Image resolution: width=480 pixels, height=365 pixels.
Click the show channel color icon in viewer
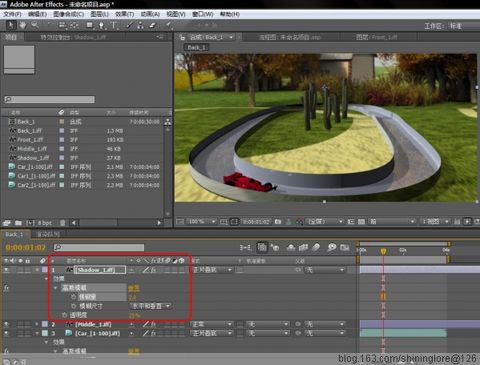tap(299, 222)
